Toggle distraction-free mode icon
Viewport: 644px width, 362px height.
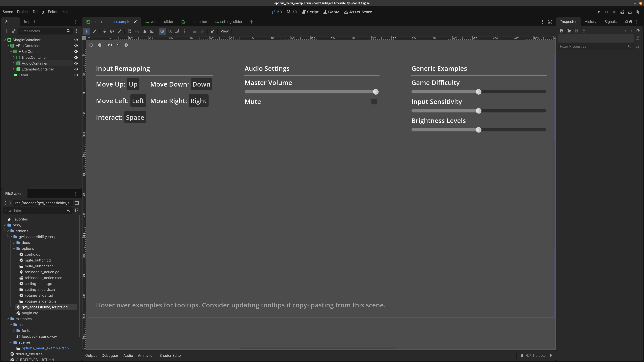(x=550, y=22)
